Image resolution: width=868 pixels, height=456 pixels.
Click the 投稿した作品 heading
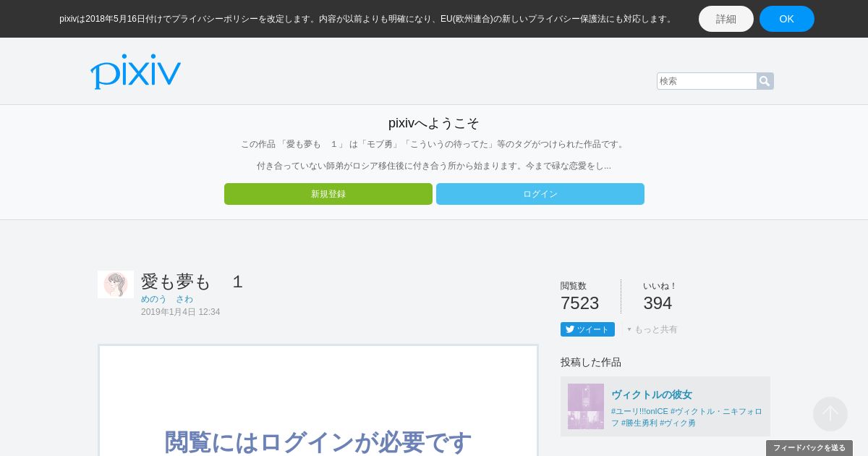[x=591, y=362]
